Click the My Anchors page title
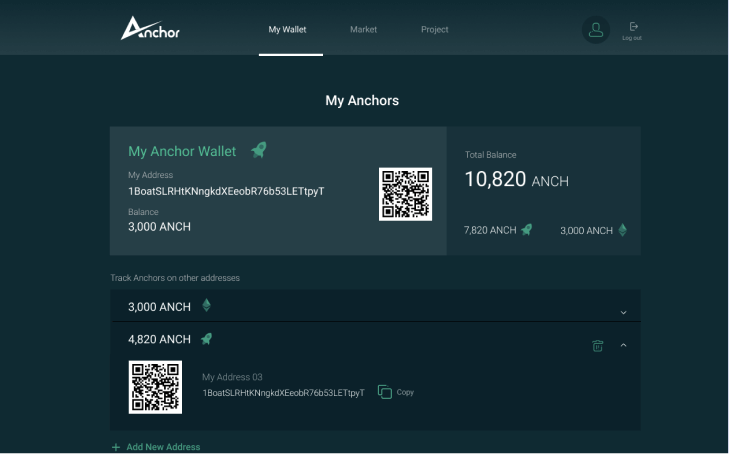The height and width of the screenshot is (454, 729). [362, 100]
